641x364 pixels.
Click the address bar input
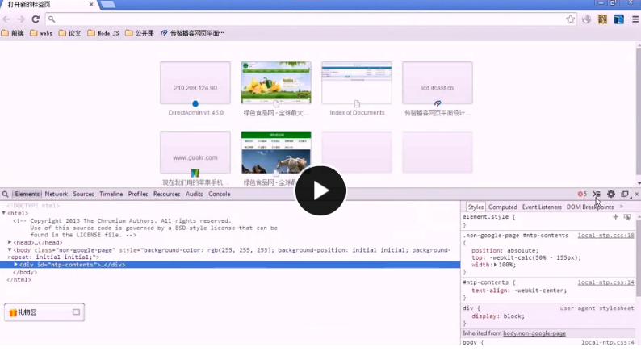(311, 19)
